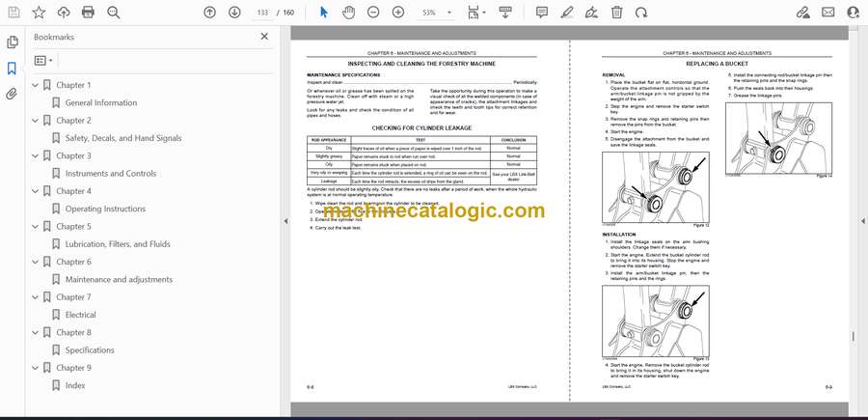Click 'CHECKING FOR CYLINDER LEAKAGE' heading
Viewport: 868px width, 420px height.
421,128
